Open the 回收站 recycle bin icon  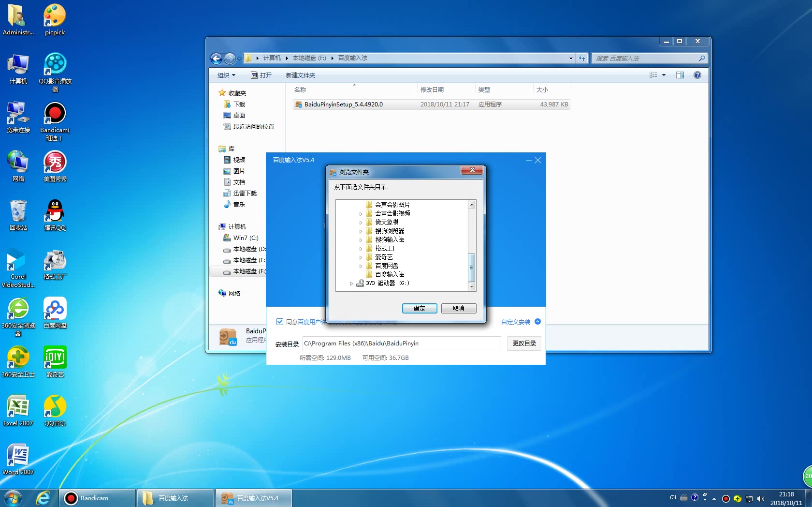18,215
